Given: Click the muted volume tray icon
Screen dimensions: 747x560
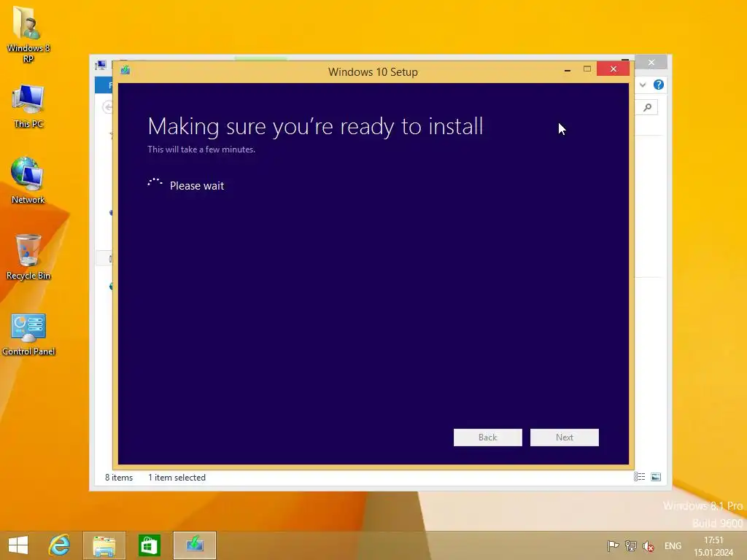Looking at the screenshot, I should (648, 546).
